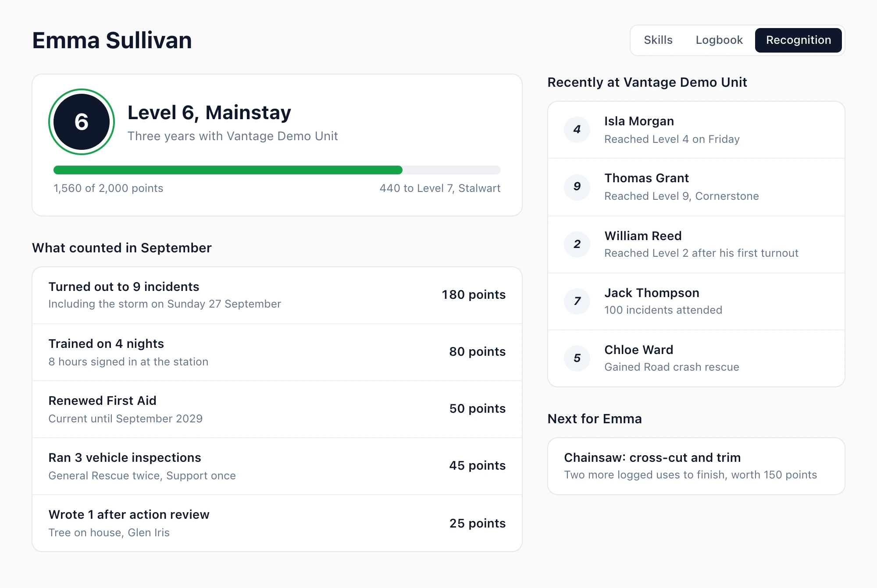Image resolution: width=877 pixels, height=588 pixels.
Task: Click '8 hours signed in at the station'
Action: pos(128,362)
